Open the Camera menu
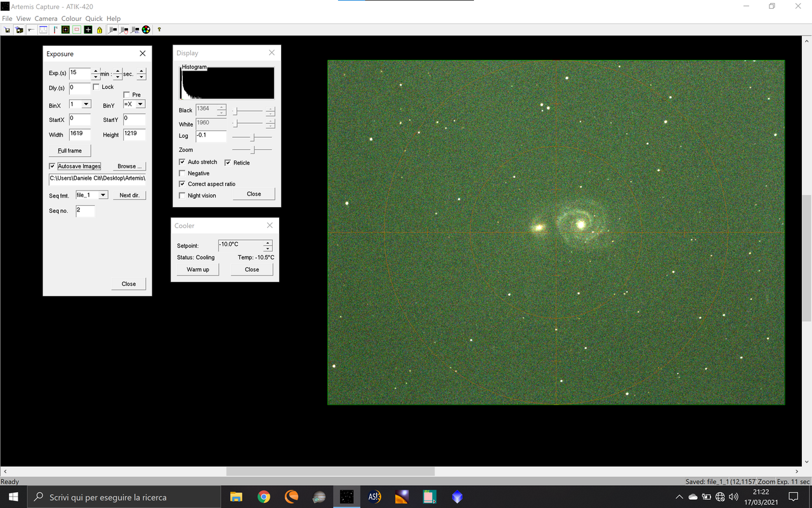Viewport: 812px width, 508px height. point(46,18)
